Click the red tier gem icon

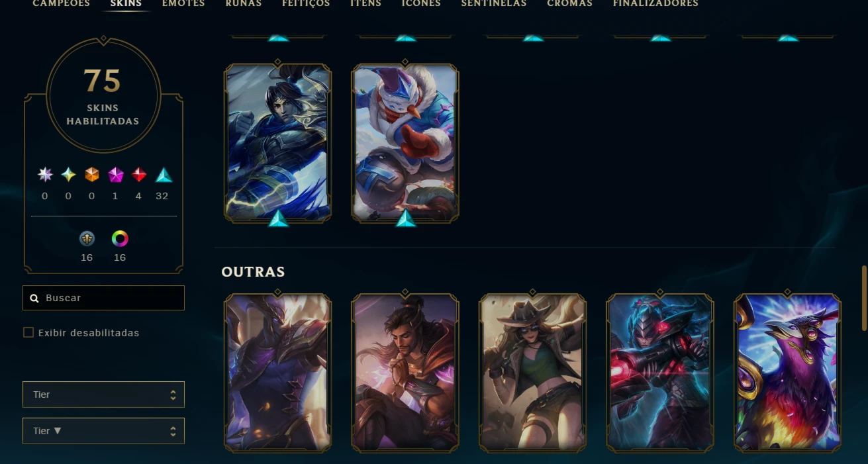pos(138,175)
